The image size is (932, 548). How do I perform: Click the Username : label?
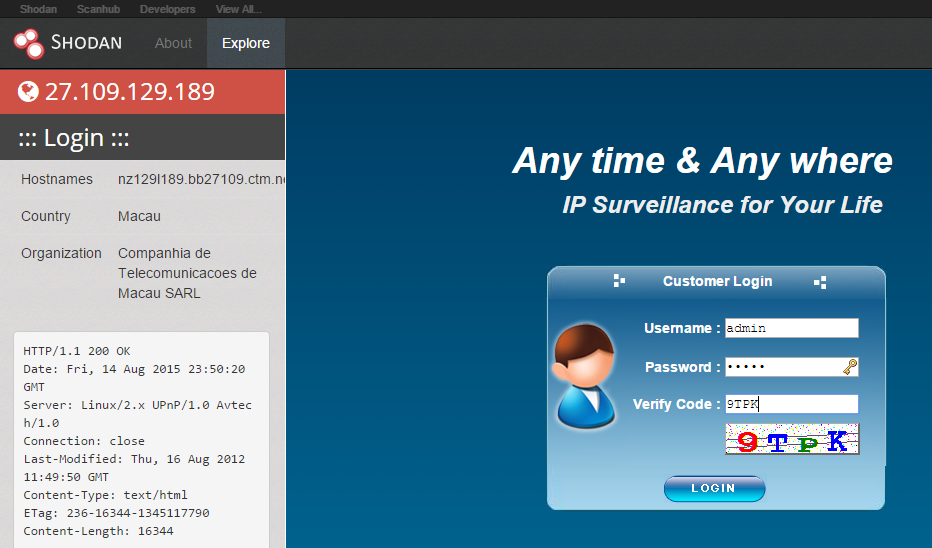[682, 328]
